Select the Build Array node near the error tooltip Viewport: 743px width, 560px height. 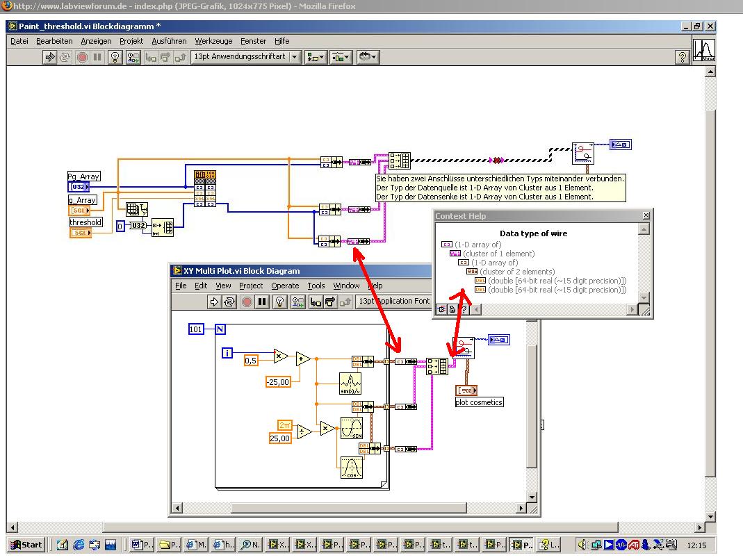click(399, 160)
